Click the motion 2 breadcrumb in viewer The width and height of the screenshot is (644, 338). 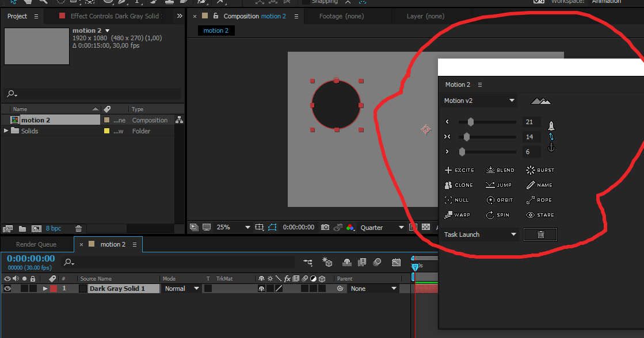pyautogui.click(x=216, y=30)
